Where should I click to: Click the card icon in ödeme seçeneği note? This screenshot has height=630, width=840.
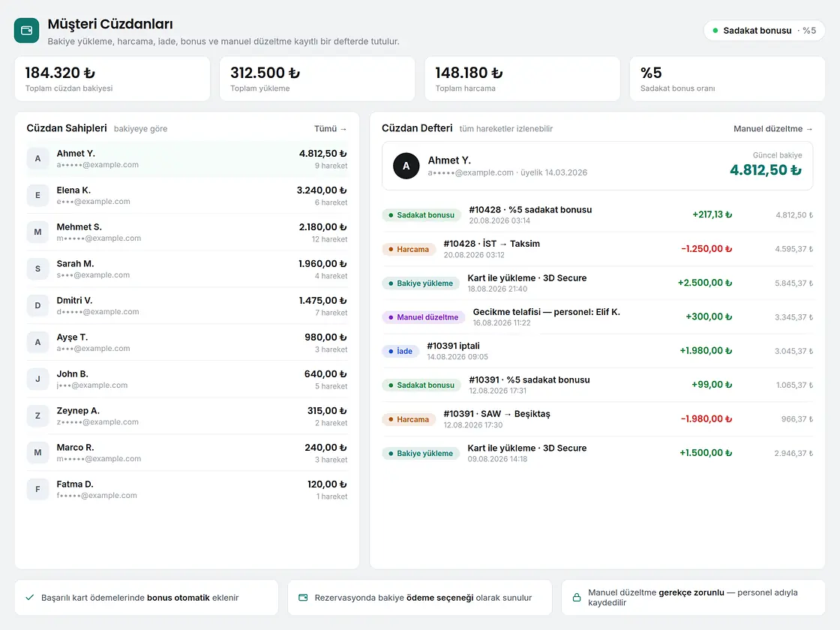click(x=303, y=597)
